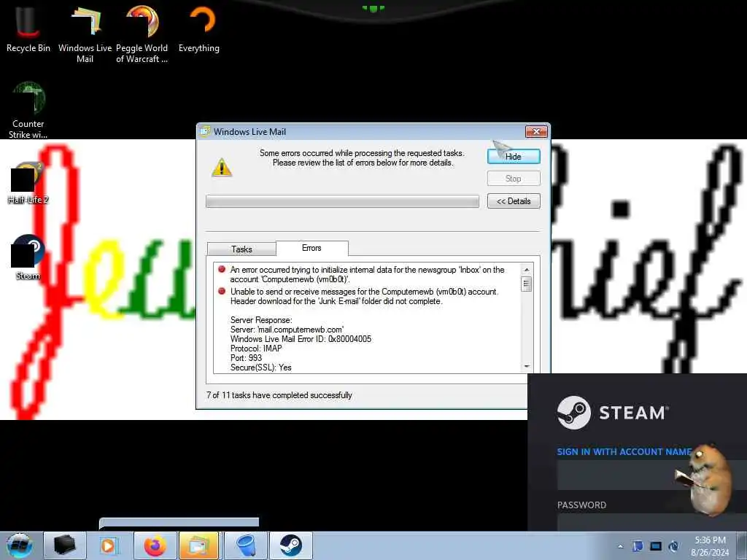The width and height of the screenshot is (747, 560).
Task: Collapse with the << Details button
Action: [514, 201]
